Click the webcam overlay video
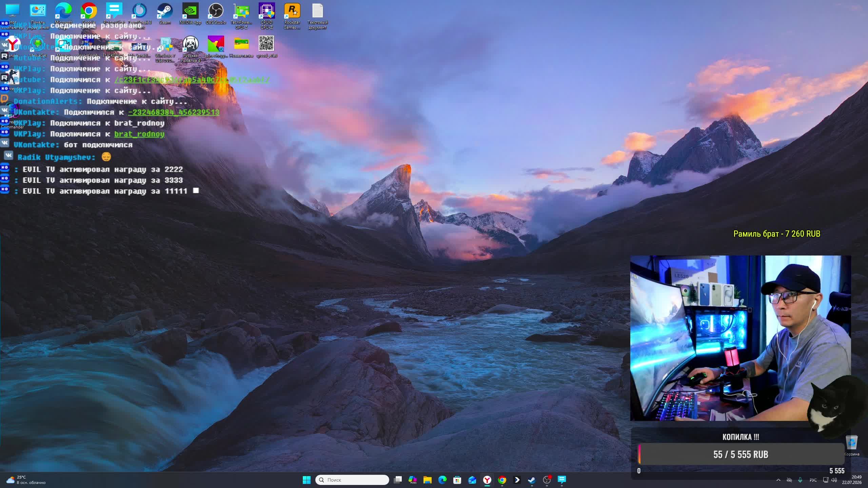868x488 pixels. tap(741, 338)
